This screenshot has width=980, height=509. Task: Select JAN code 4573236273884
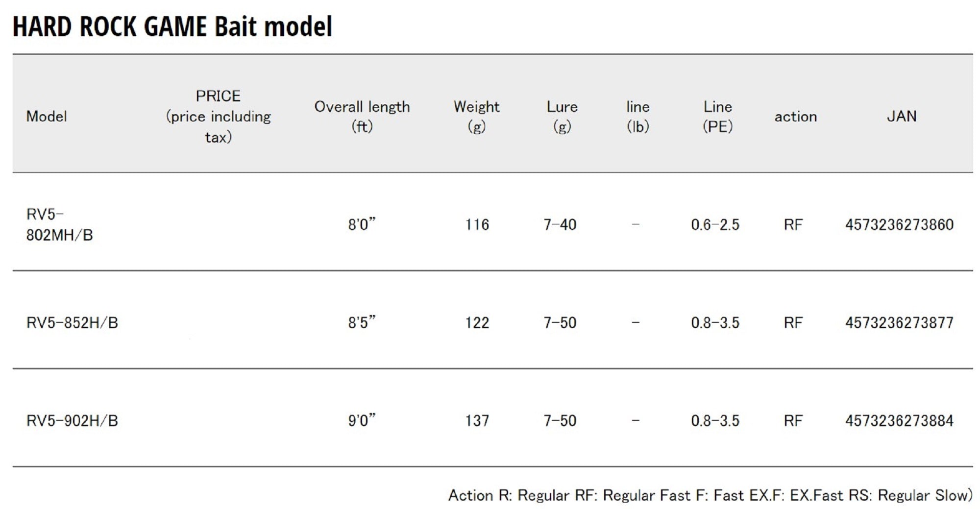click(x=899, y=421)
